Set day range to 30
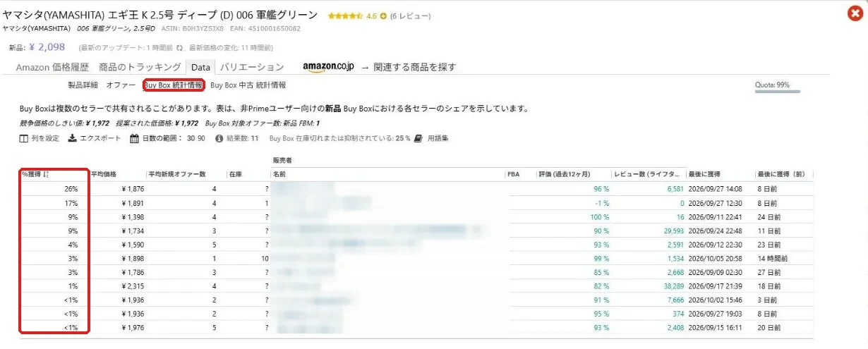868x349 pixels. point(191,138)
